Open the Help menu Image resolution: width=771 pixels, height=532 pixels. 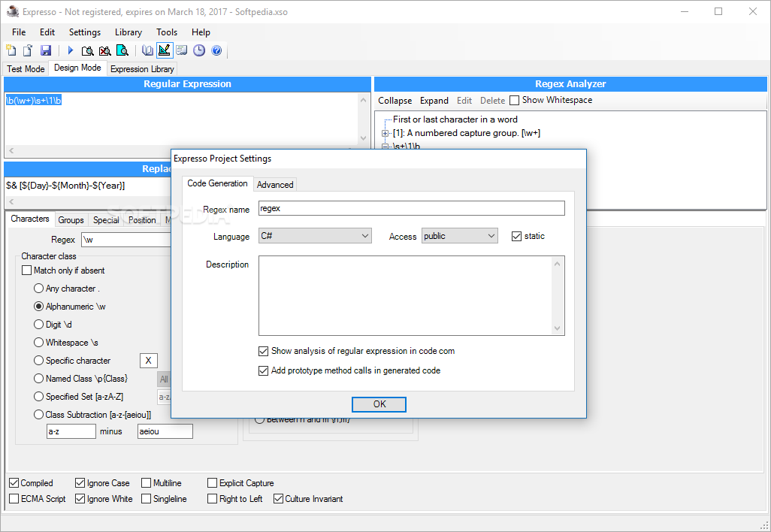[201, 32]
